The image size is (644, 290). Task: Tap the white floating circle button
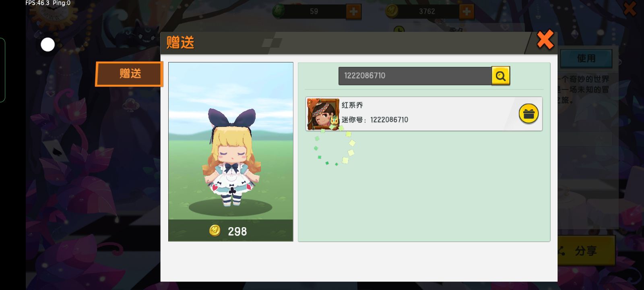(x=48, y=44)
